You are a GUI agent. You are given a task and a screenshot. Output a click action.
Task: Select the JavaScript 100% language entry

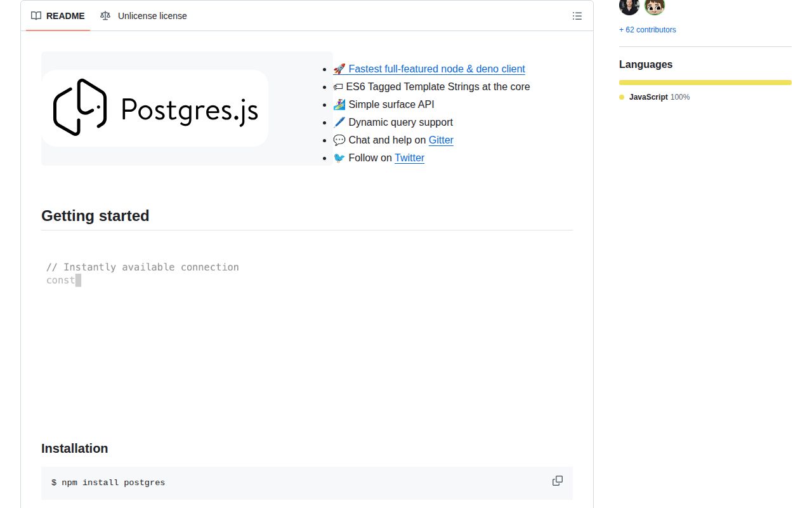655,97
